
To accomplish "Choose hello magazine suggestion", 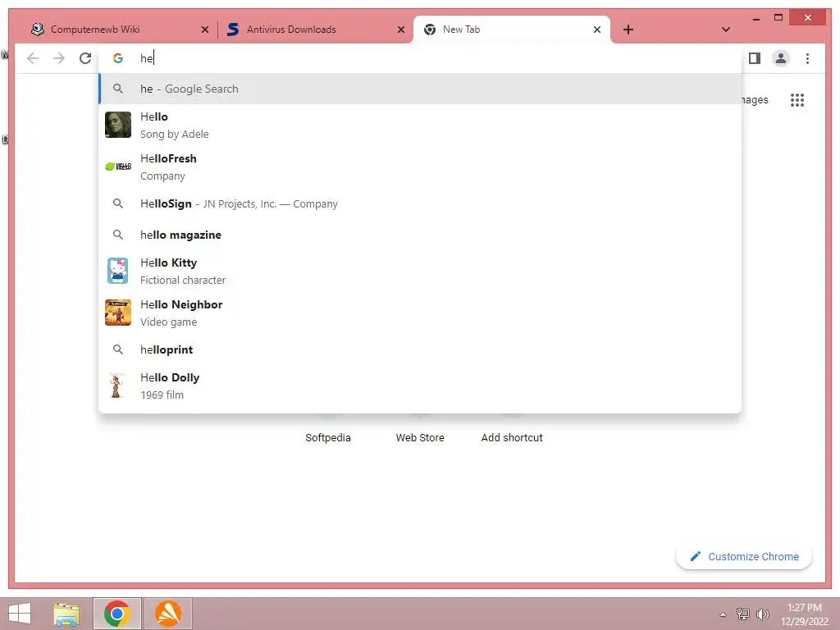I will point(421,235).
